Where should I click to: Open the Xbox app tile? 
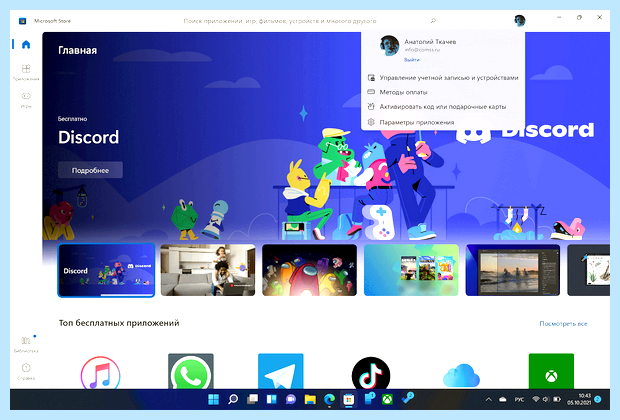[551, 371]
